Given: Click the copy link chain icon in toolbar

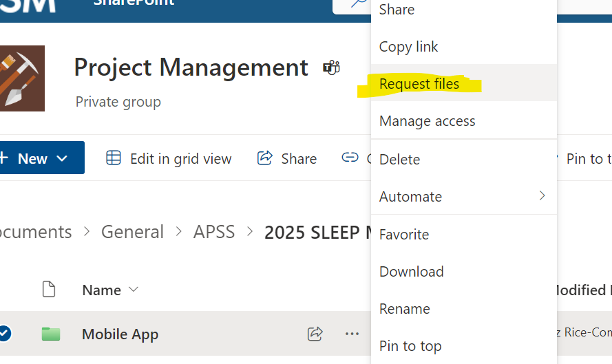Looking at the screenshot, I should click(350, 158).
